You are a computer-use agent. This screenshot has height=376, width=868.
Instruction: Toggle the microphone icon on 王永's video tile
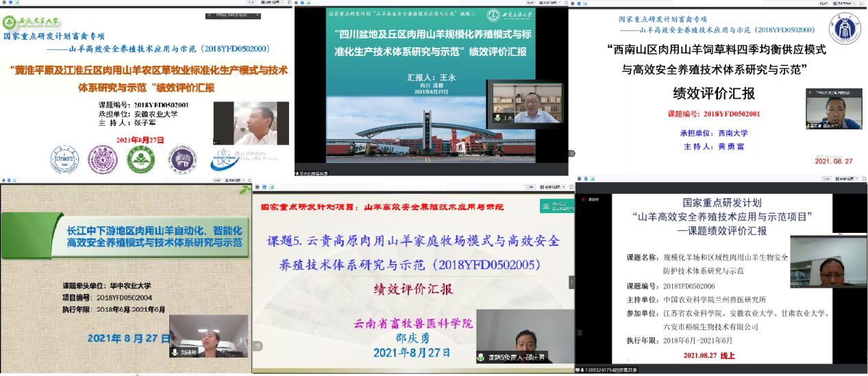tap(499, 118)
